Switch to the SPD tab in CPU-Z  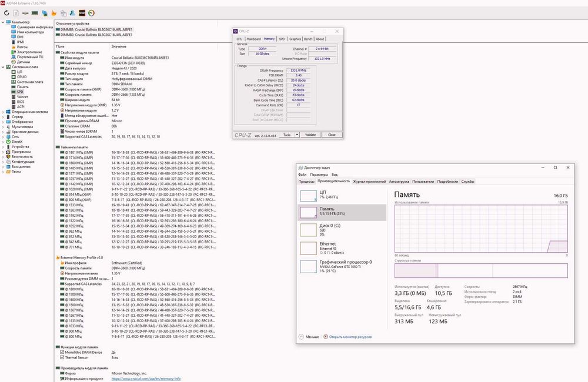pyautogui.click(x=282, y=39)
